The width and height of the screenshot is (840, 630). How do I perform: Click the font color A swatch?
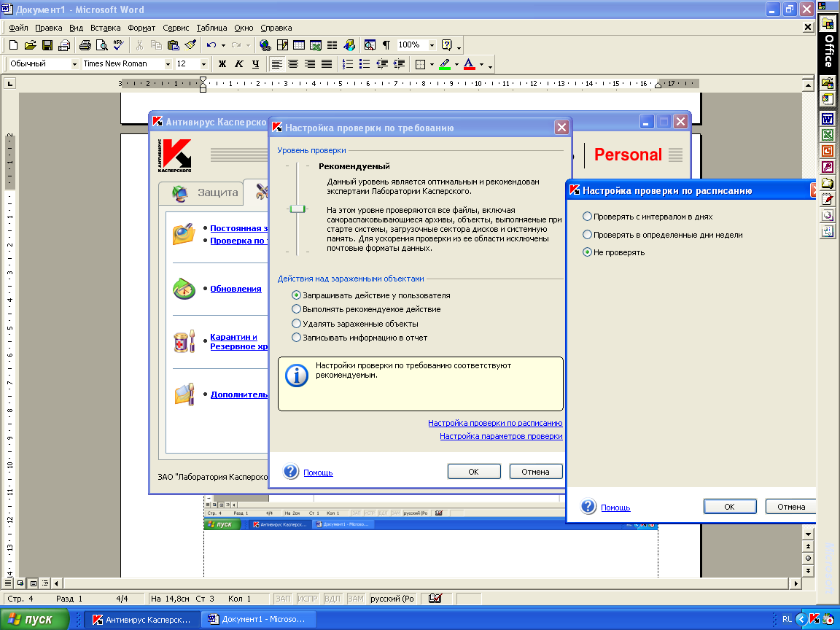[x=470, y=64]
